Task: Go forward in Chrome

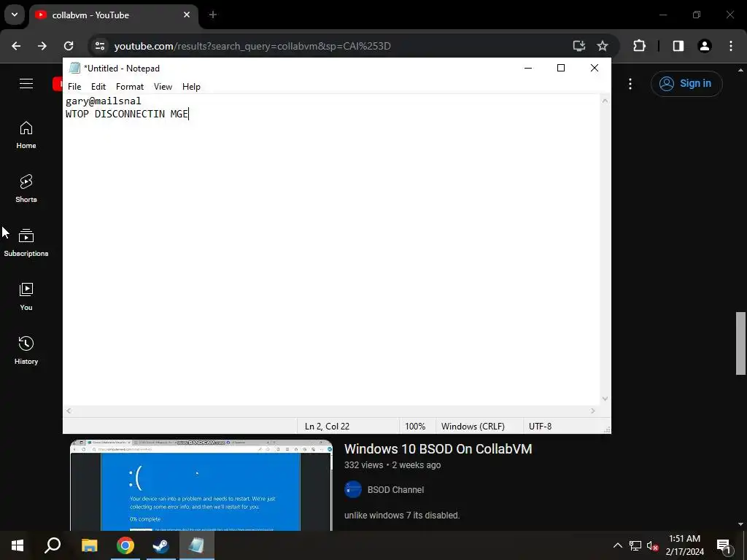Action: click(42, 46)
